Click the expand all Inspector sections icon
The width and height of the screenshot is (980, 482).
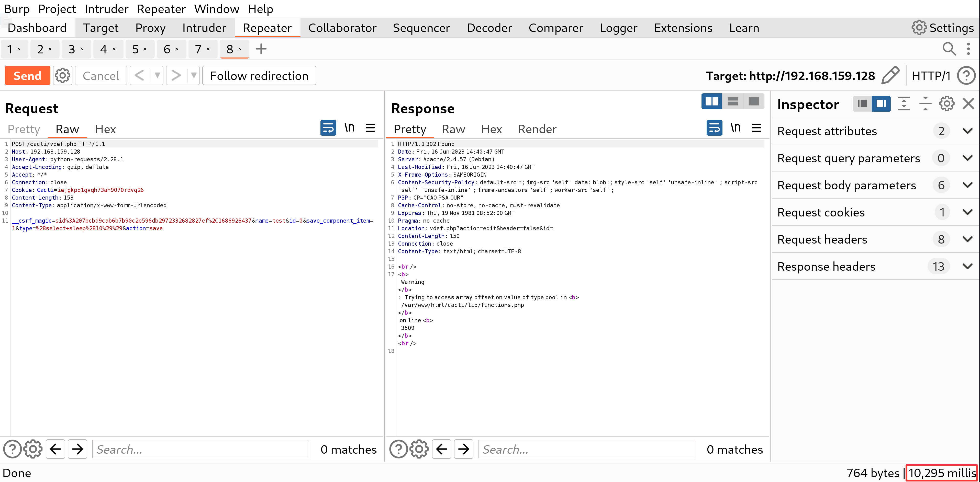[904, 104]
